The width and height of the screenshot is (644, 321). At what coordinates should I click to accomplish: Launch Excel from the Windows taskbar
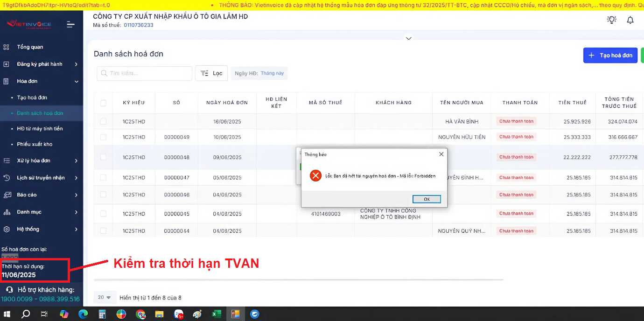217,314
